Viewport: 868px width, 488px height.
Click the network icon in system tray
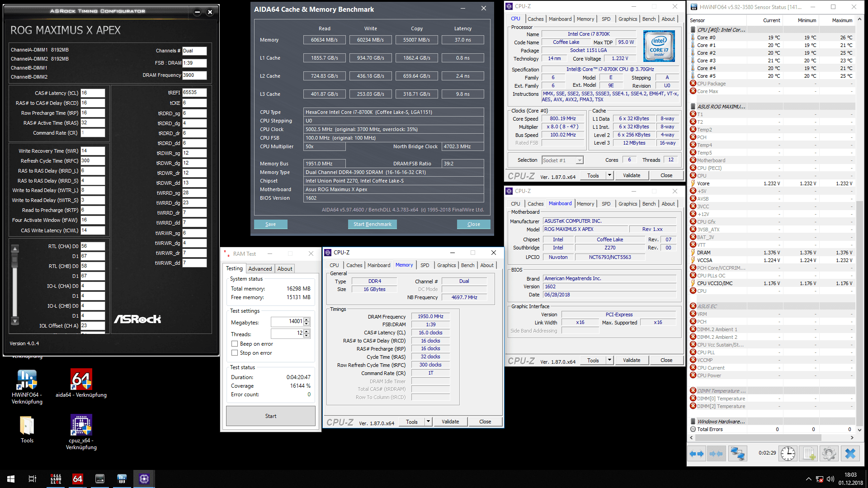[820, 479]
